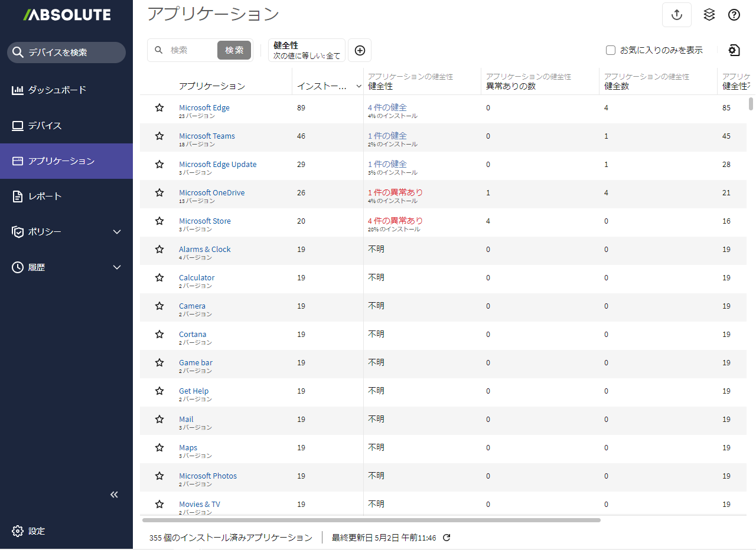Image resolution: width=756 pixels, height=550 pixels.
Task: Favorite Microsoft Edge Update with its star
Action: [x=159, y=165]
